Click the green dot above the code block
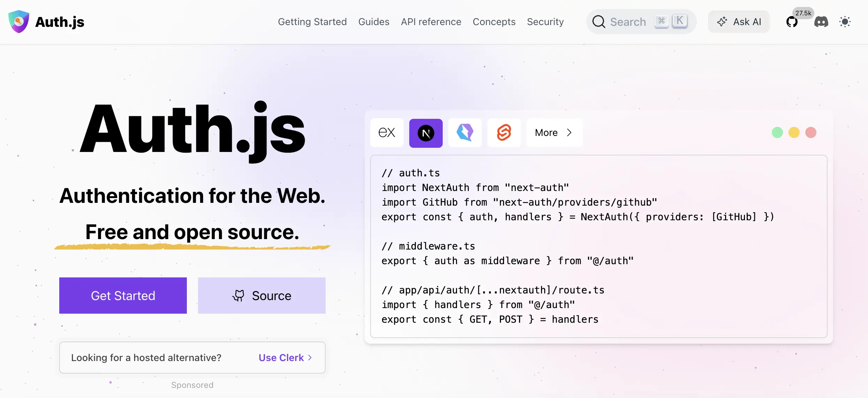Viewport: 868px width, 398px height. pyautogui.click(x=777, y=132)
